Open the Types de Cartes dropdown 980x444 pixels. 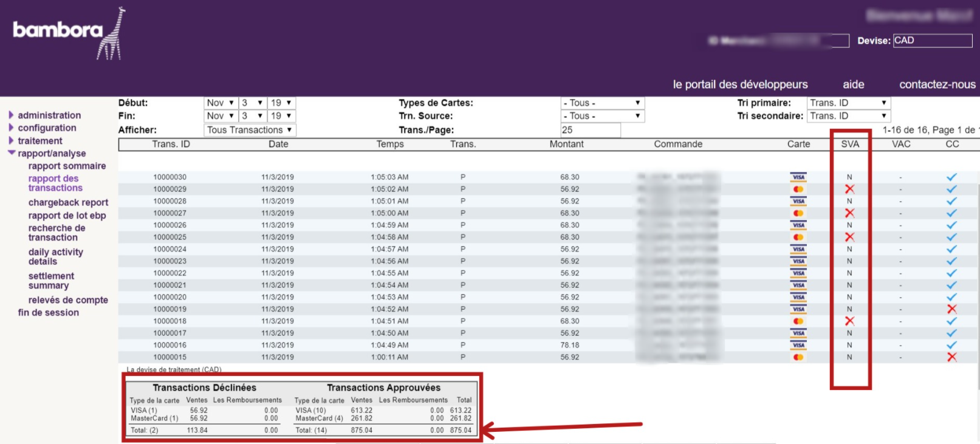pyautogui.click(x=601, y=103)
